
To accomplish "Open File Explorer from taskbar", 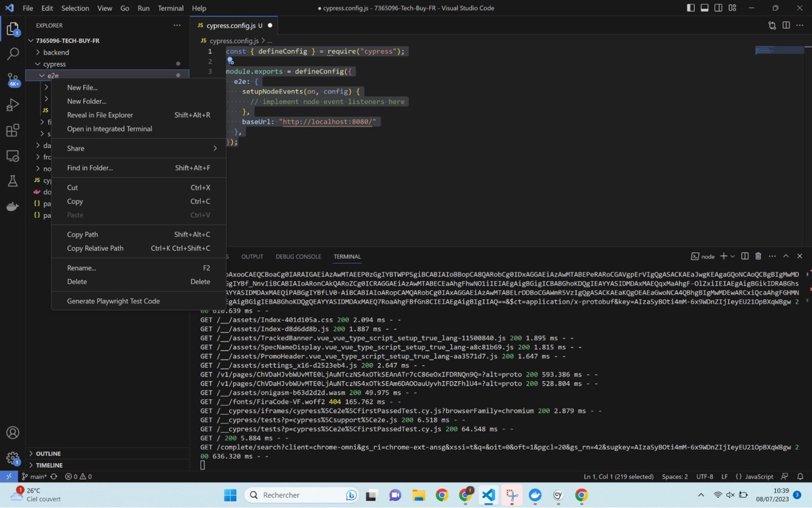I will click(419, 495).
